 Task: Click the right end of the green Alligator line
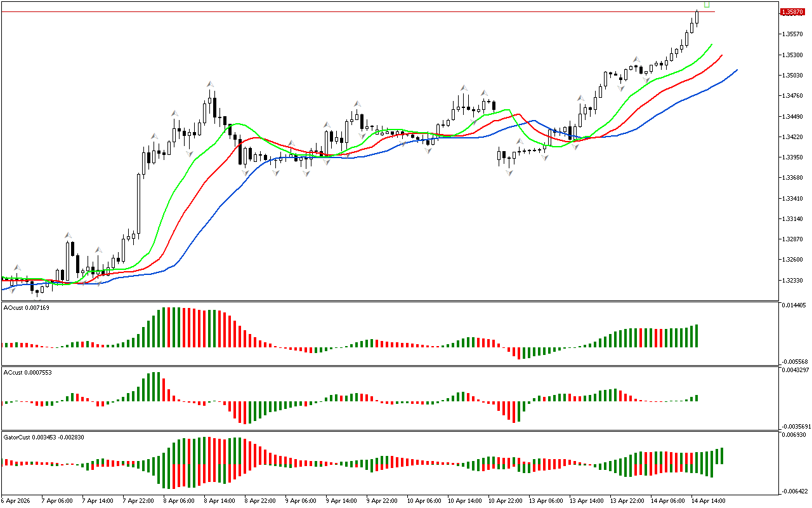click(711, 45)
